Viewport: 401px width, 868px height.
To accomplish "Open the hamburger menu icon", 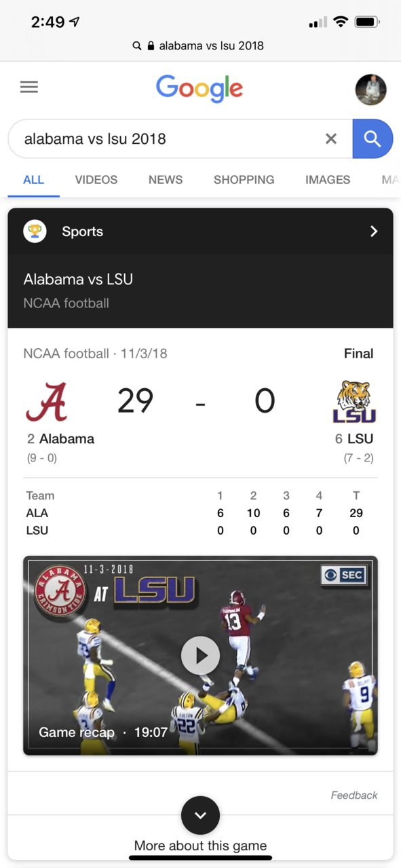I will (x=29, y=87).
